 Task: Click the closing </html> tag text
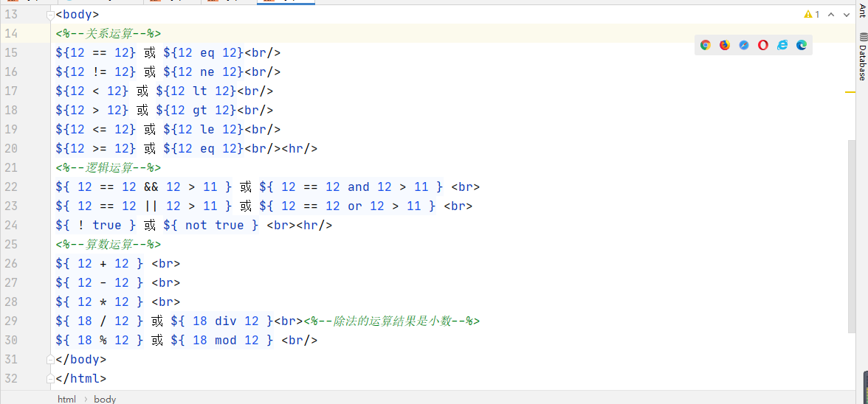tap(81, 379)
